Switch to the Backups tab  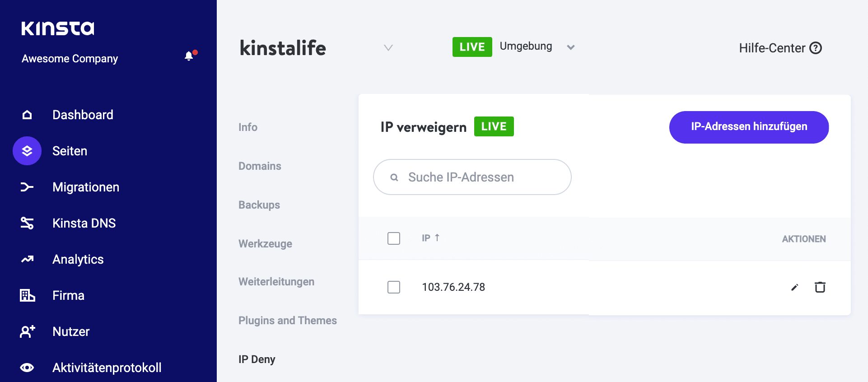coord(259,205)
